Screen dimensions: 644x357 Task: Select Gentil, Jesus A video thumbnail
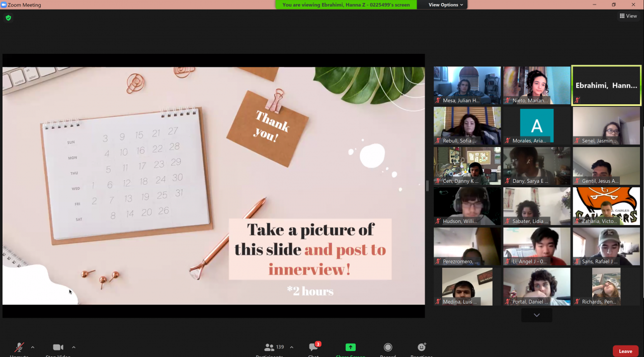(x=606, y=166)
